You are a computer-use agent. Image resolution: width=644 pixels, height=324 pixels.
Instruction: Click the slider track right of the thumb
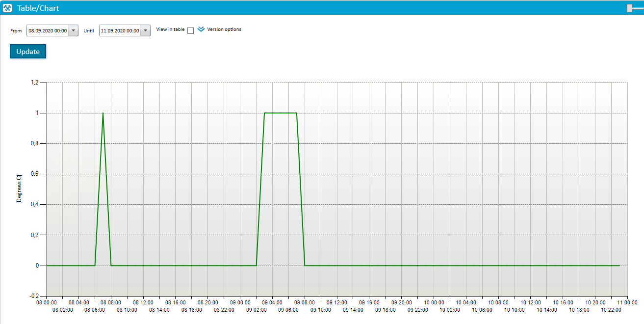(x=638, y=8)
